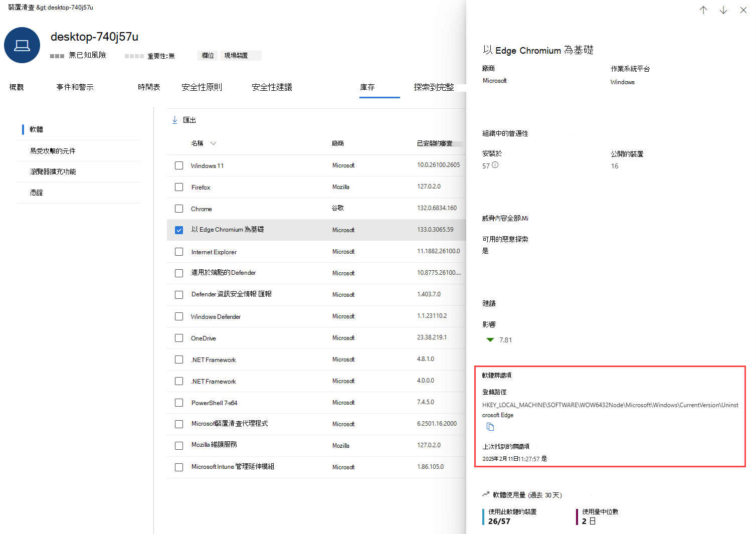Click the 26/57 devices using software value

point(499,521)
